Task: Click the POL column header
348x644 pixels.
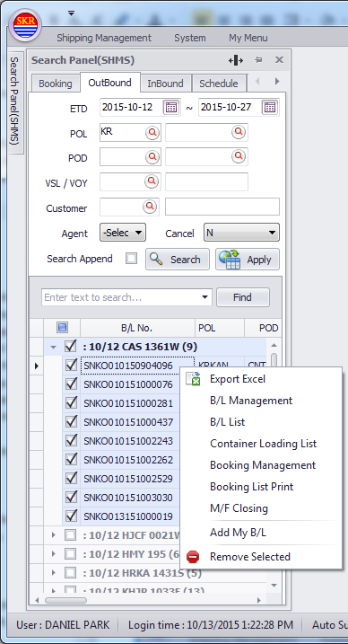Action: (220, 328)
